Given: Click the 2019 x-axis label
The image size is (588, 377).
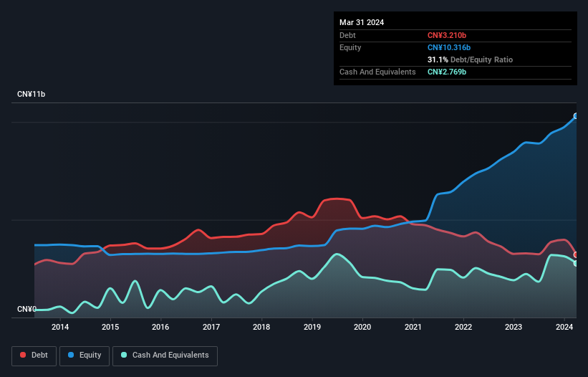Looking at the screenshot, I should point(312,327).
